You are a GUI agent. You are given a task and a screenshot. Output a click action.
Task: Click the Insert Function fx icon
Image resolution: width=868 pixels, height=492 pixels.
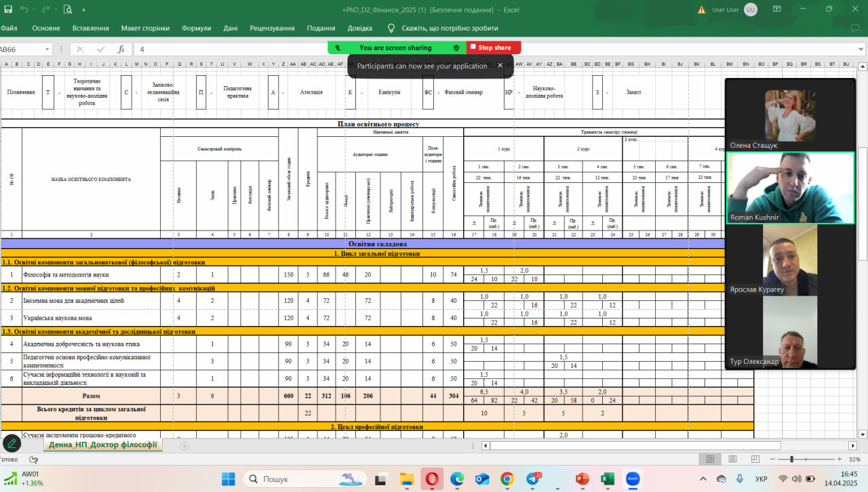coord(121,49)
